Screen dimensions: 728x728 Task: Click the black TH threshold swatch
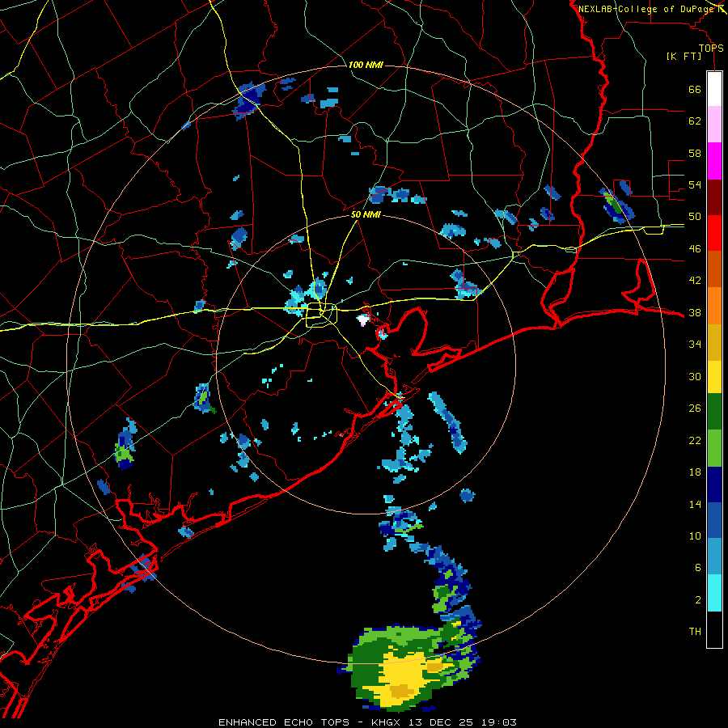coord(714,629)
